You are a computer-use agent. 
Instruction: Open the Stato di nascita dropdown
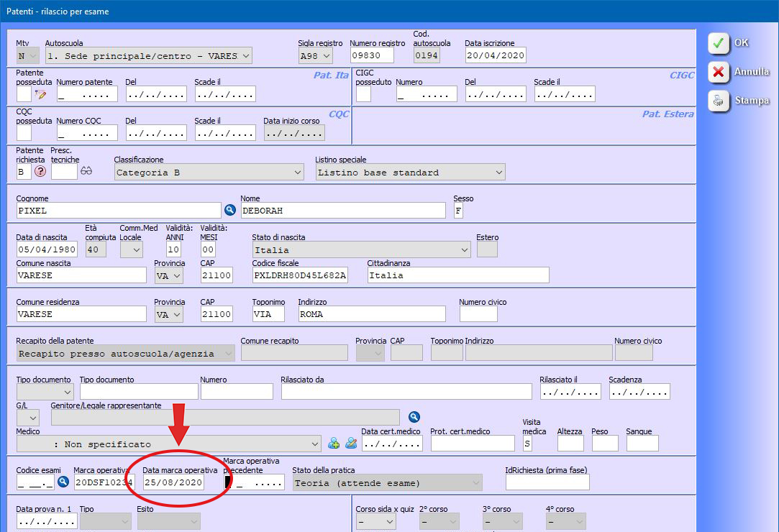click(x=361, y=250)
